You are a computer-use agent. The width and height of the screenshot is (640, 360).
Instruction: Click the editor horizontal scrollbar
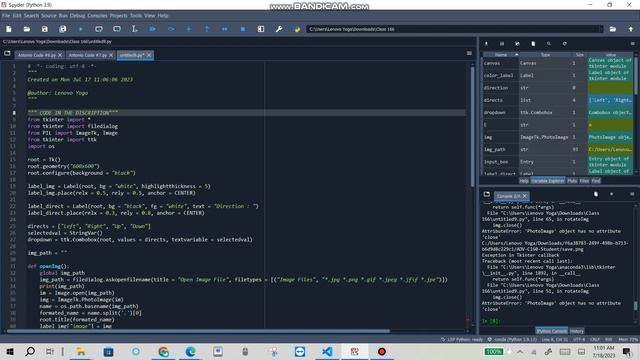(198, 331)
